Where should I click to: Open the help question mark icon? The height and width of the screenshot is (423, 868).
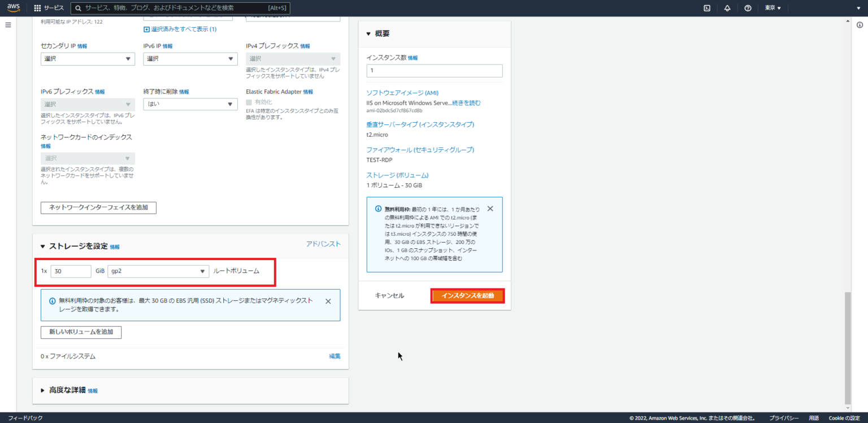pos(747,8)
